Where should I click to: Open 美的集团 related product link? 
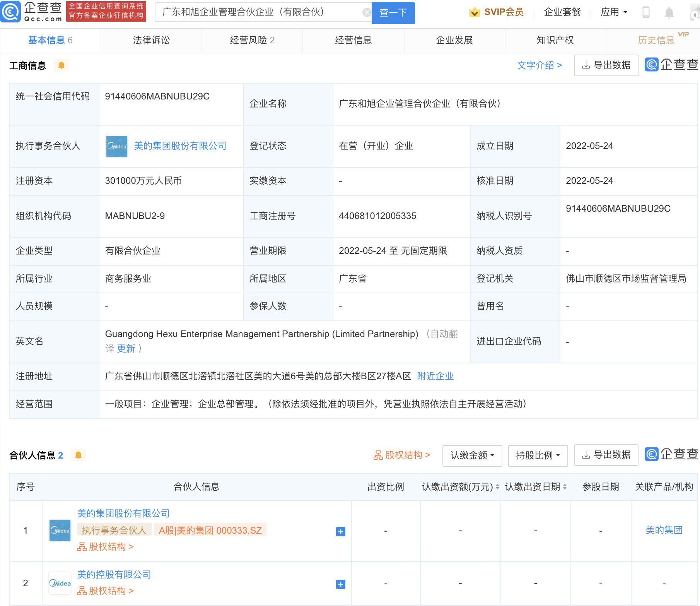click(x=664, y=530)
